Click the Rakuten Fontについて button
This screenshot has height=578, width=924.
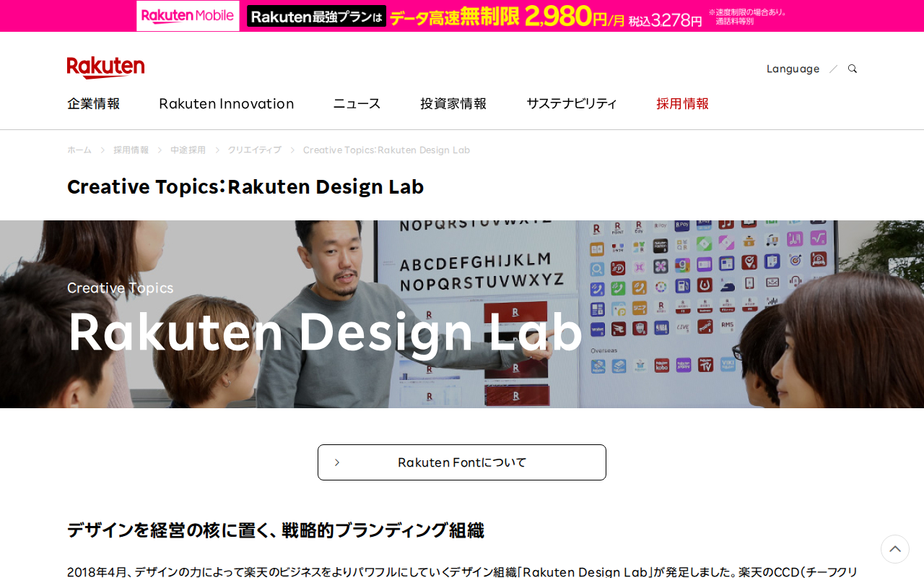[462, 462]
